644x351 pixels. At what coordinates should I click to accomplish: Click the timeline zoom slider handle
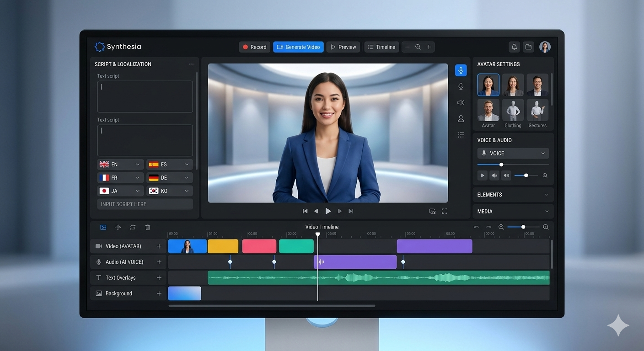tap(523, 227)
